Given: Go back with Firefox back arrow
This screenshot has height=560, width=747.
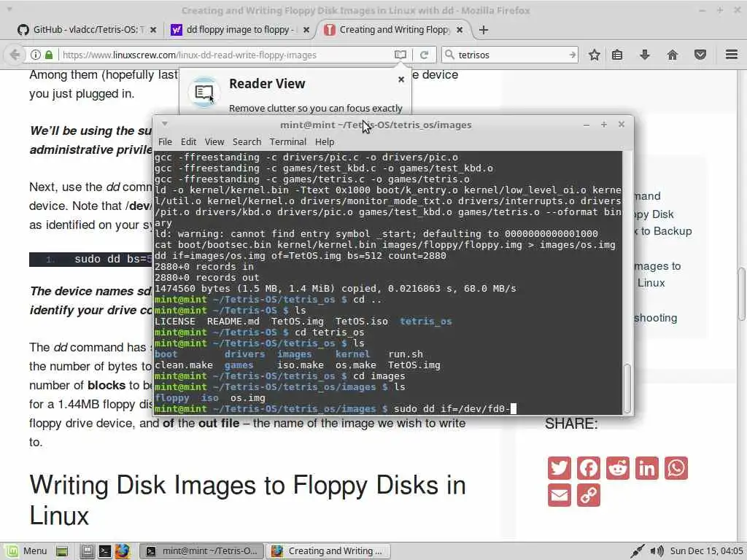Looking at the screenshot, I should click(x=15, y=55).
